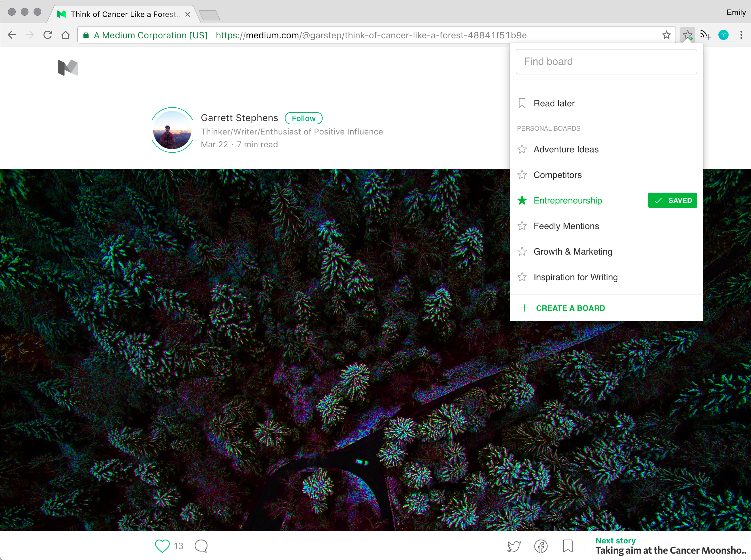Image resolution: width=751 pixels, height=560 pixels.
Task: Bookmark the story using Medium's bookmark icon
Action: pyautogui.click(x=567, y=546)
